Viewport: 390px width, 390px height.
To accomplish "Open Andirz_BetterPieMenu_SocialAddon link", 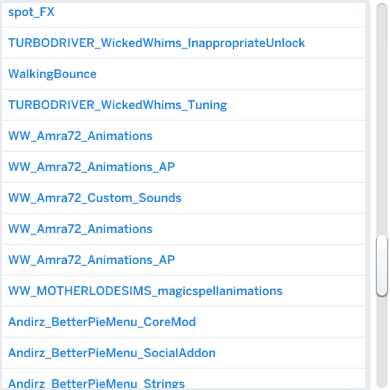I will coord(112,353).
